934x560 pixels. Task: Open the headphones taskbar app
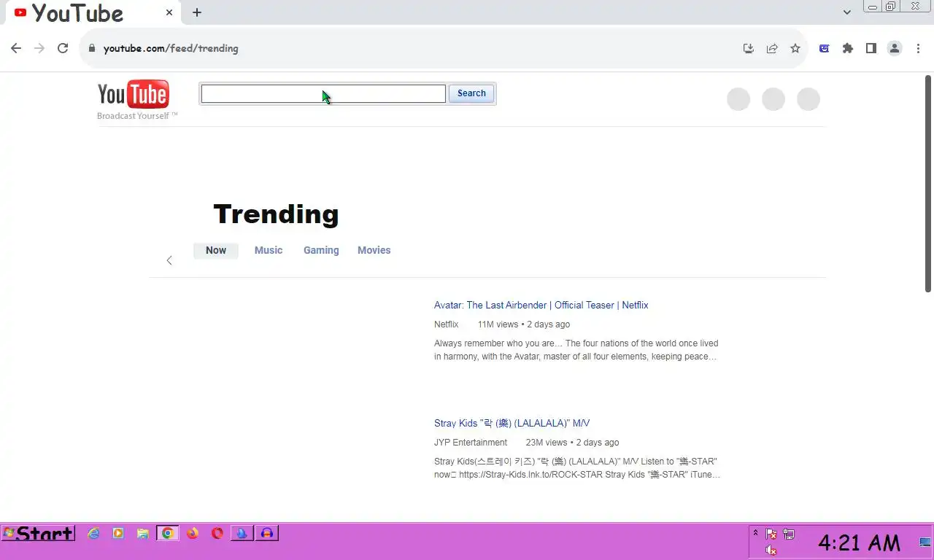(x=267, y=533)
